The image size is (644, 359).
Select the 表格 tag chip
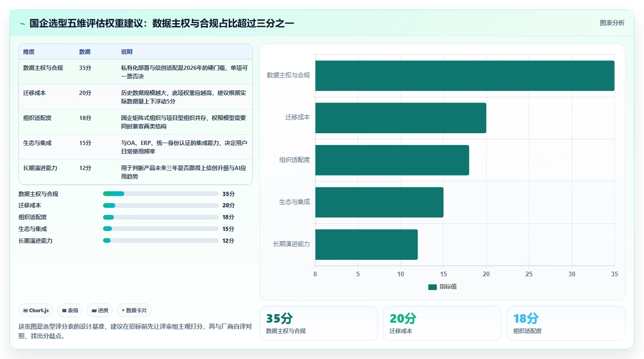coord(70,310)
